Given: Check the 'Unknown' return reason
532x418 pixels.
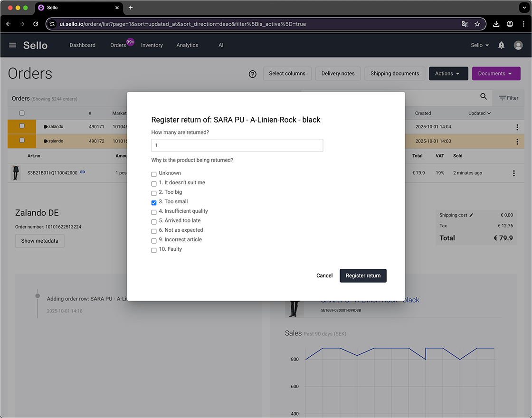Looking at the screenshot, I should click(x=153, y=174).
